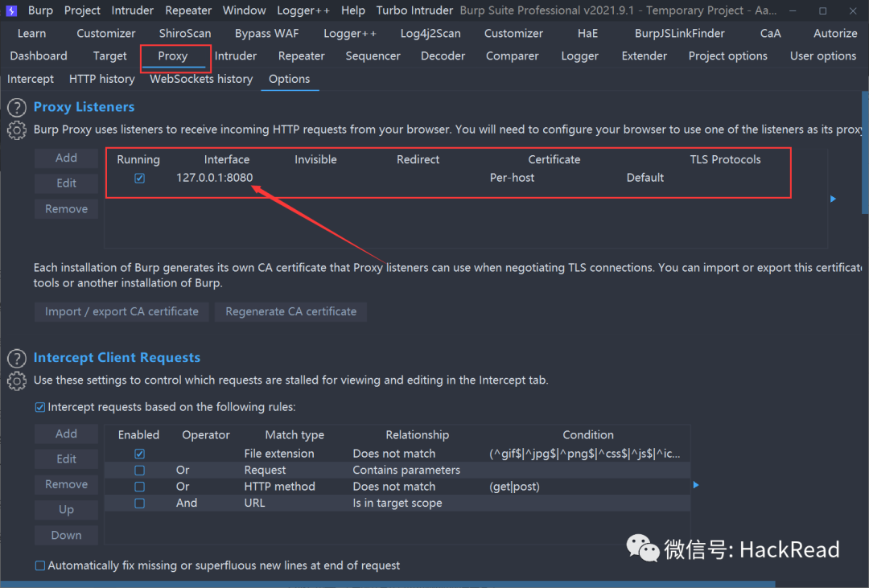869x588 pixels.
Task: Open the Intruder menu in menu bar
Action: click(132, 10)
